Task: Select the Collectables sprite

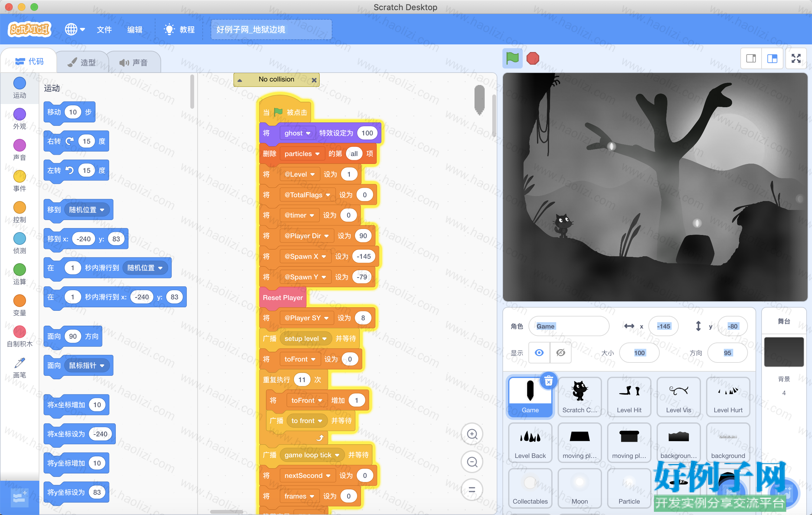Action: pyautogui.click(x=530, y=488)
